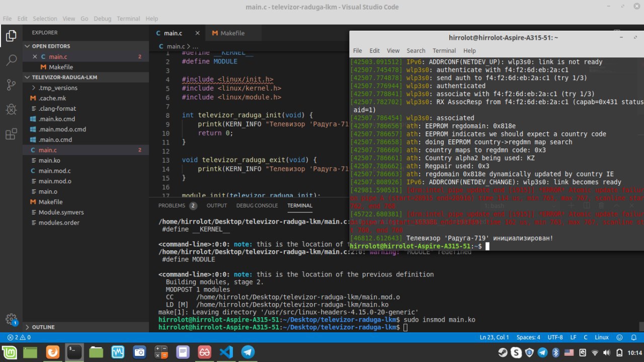Click code line 8 televizor_raduga_init in editor

coord(248,115)
